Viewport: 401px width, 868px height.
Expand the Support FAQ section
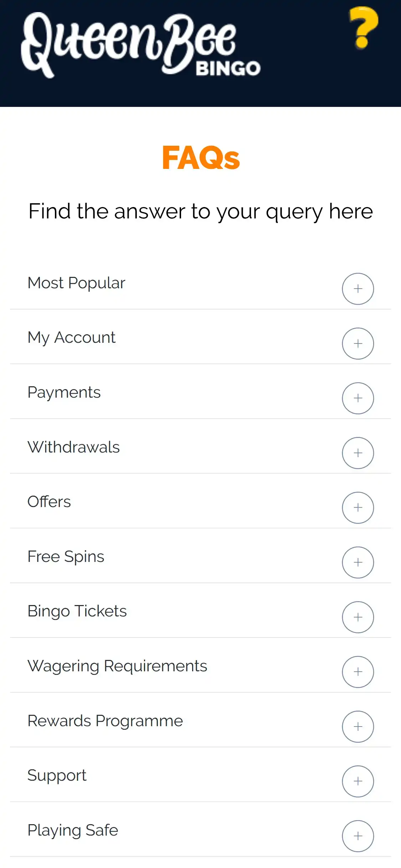coord(358,781)
